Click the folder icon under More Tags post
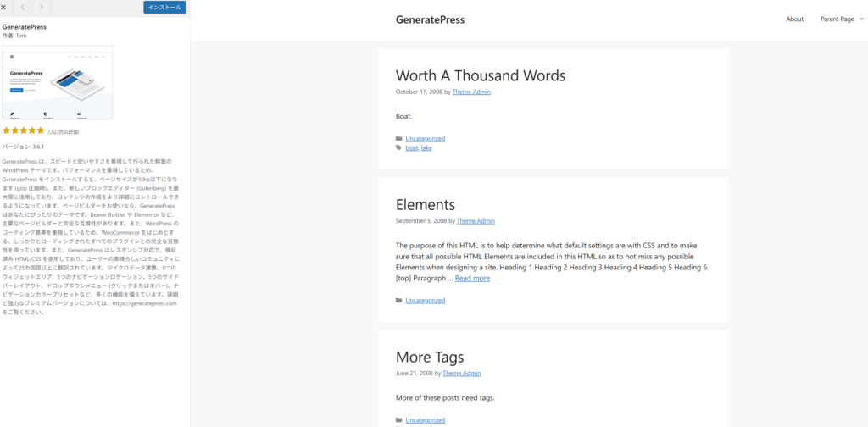 [399, 419]
